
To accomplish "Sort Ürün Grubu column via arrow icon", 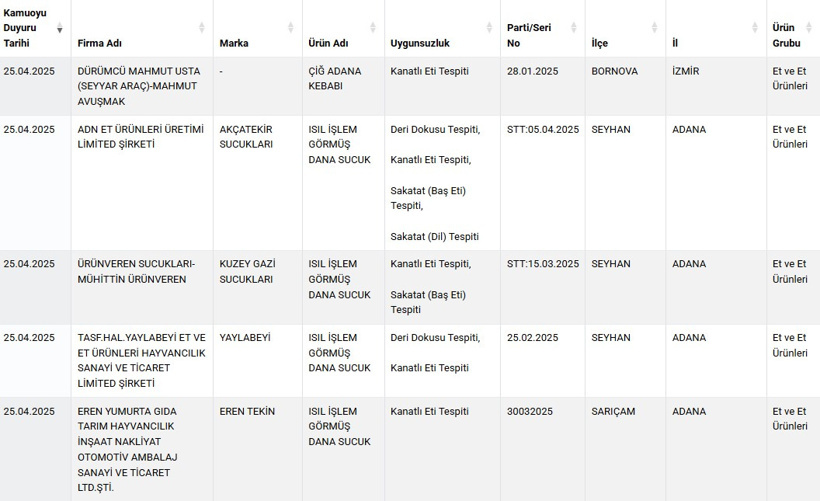I will pyautogui.click(x=809, y=28).
